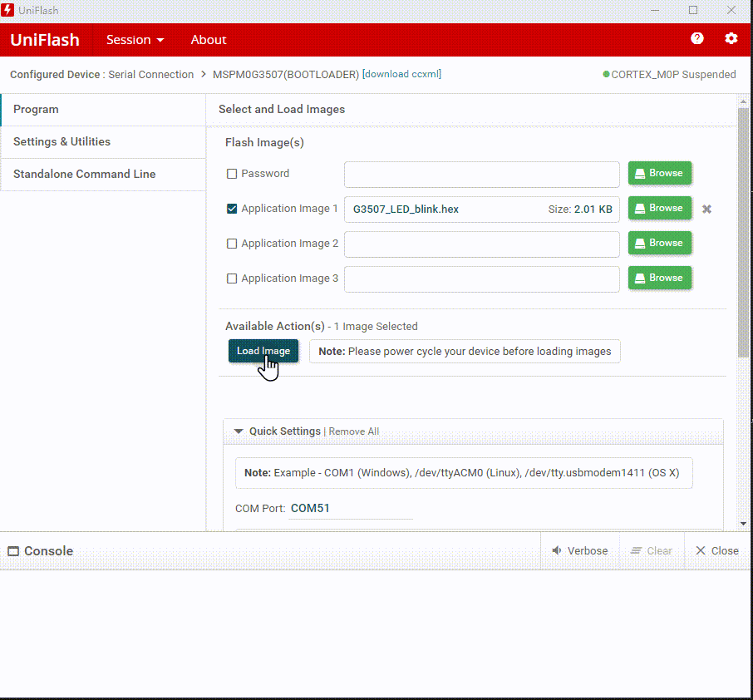Browse for a Password file
Viewport: 753px width, 700px height.
click(x=660, y=173)
